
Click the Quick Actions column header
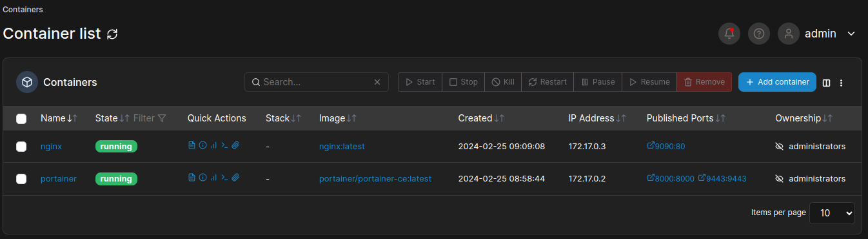217,118
